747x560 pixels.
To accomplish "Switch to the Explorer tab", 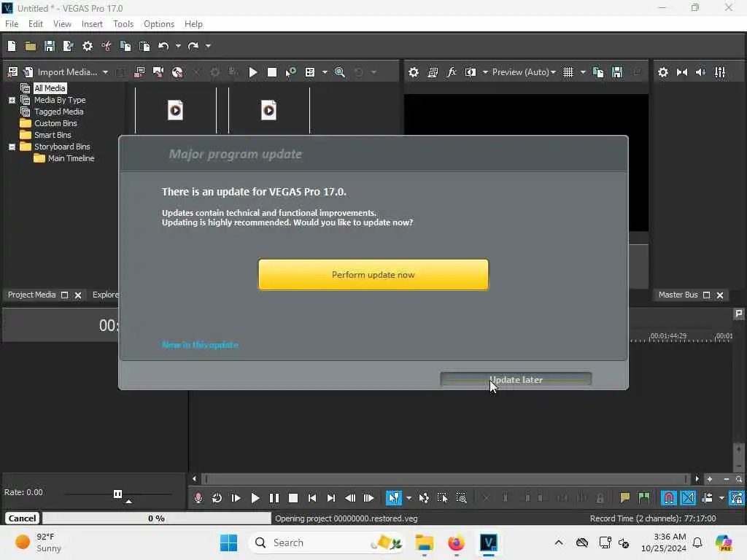I will (x=105, y=295).
